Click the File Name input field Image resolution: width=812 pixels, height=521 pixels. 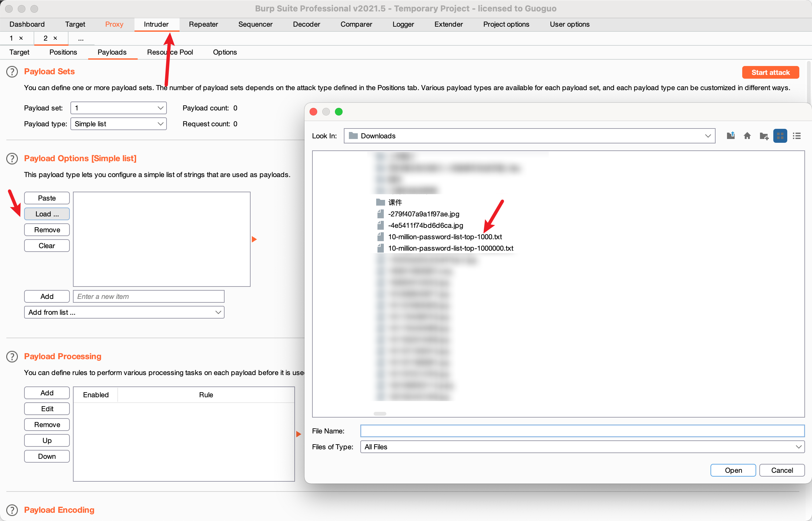pos(582,431)
